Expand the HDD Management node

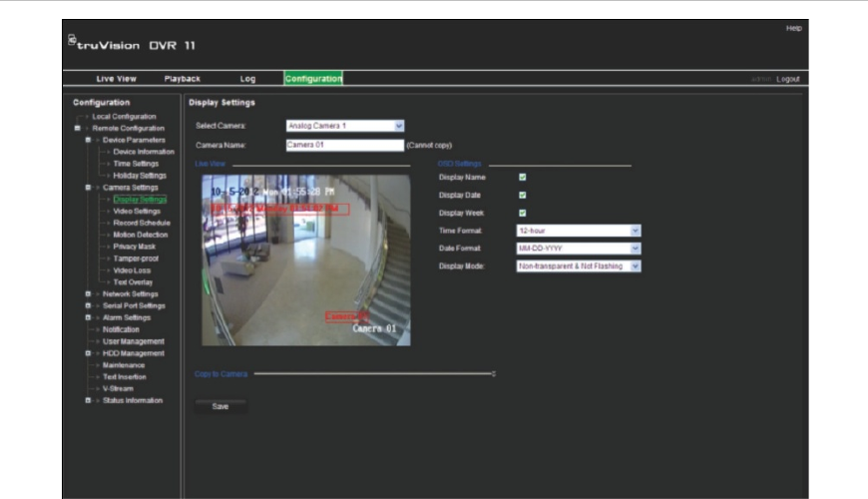[88, 353]
